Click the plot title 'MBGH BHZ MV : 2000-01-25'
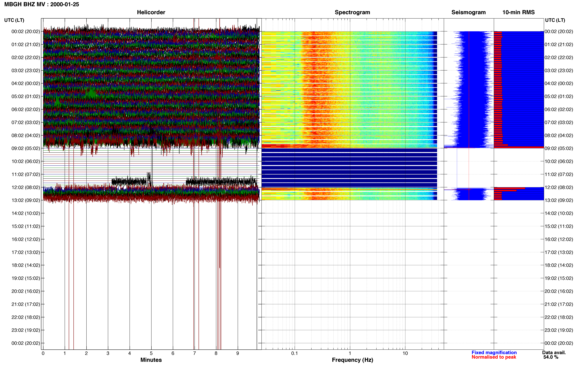The image size is (588, 368). tap(42, 4)
